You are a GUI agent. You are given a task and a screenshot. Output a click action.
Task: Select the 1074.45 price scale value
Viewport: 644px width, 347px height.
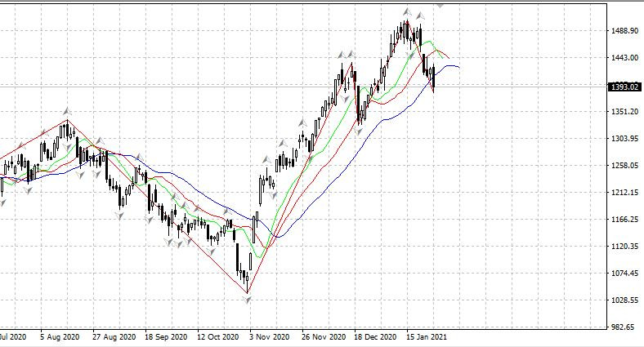624,274
